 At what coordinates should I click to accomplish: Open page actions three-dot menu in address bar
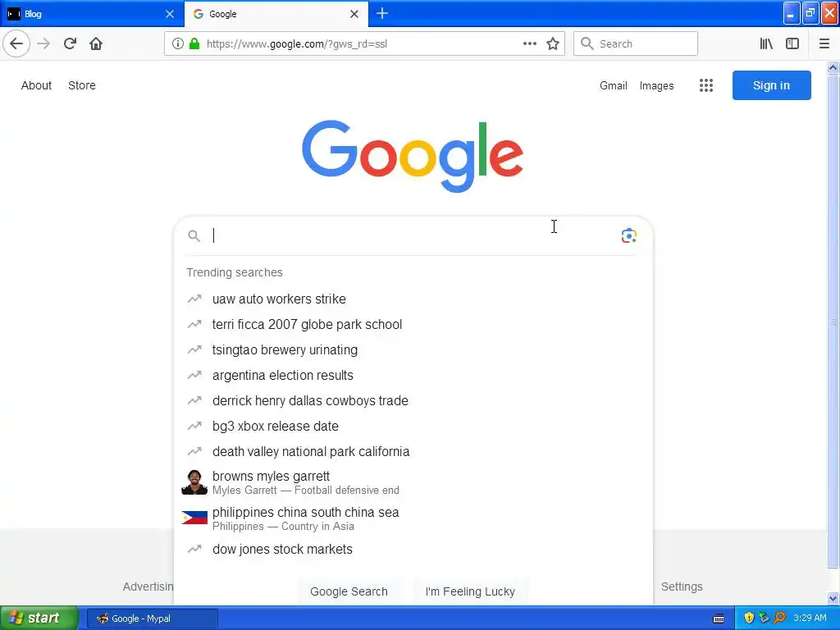[x=530, y=44]
